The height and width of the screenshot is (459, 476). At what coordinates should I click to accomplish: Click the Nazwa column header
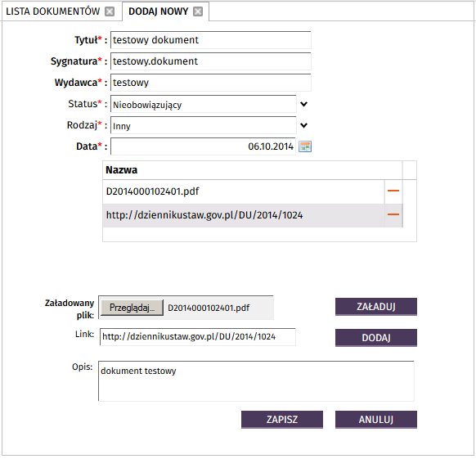coord(253,170)
